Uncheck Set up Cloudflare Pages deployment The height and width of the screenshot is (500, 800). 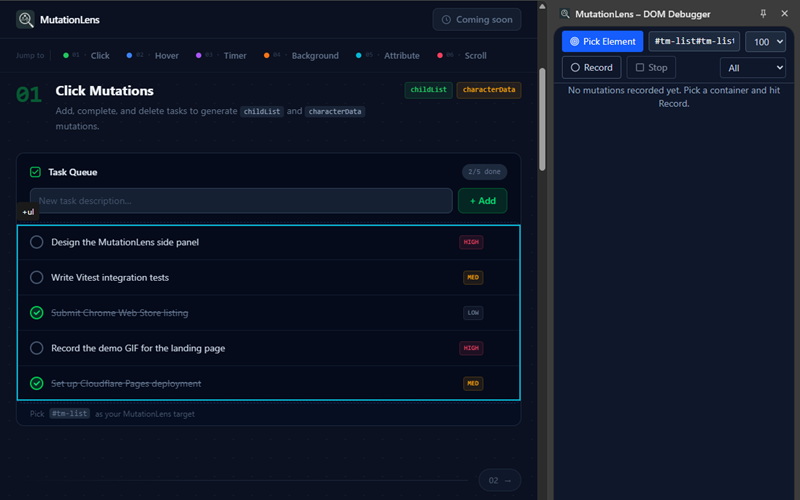(x=36, y=383)
